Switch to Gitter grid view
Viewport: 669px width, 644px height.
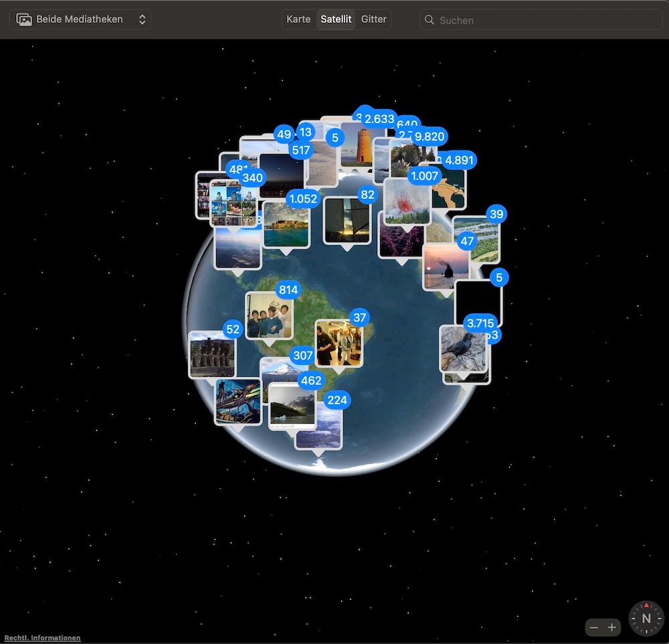coord(373,19)
